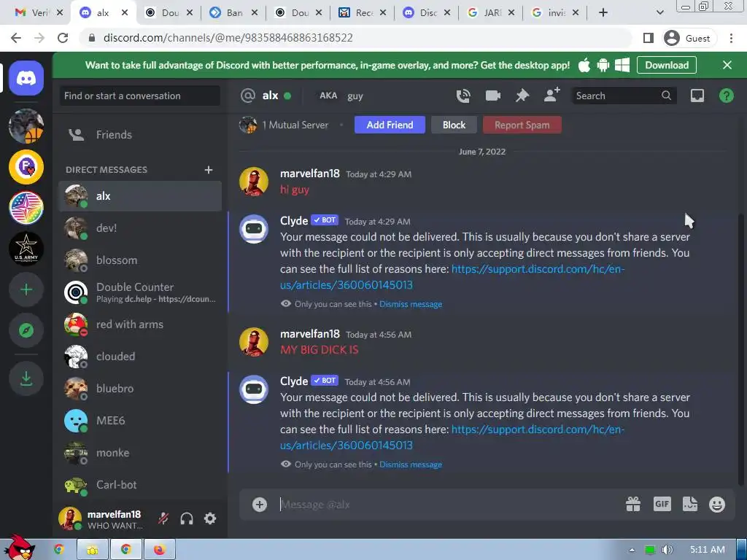Open user settings gear icon
Screen dimensions: 747x560
(210, 518)
